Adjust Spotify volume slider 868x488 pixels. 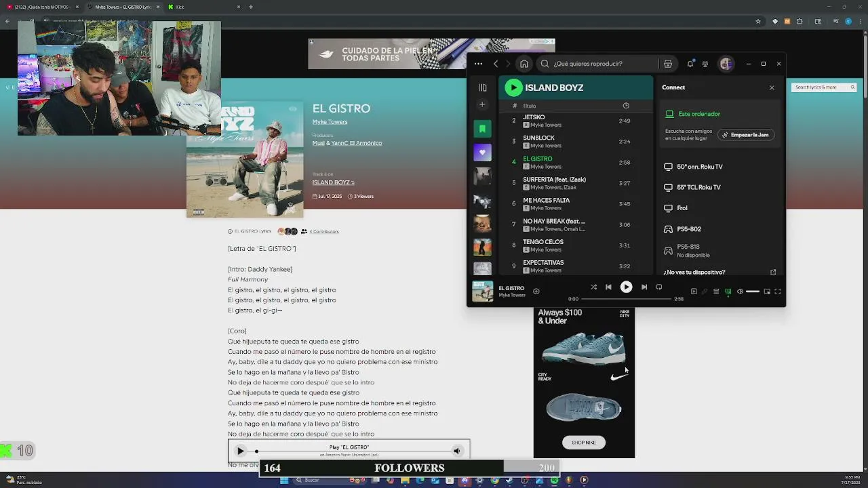pos(753,291)
